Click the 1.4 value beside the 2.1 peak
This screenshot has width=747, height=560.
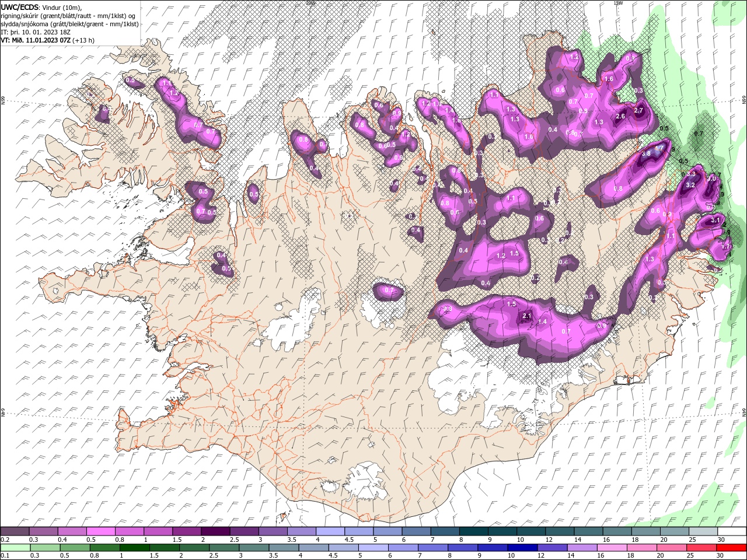[542, 322]
